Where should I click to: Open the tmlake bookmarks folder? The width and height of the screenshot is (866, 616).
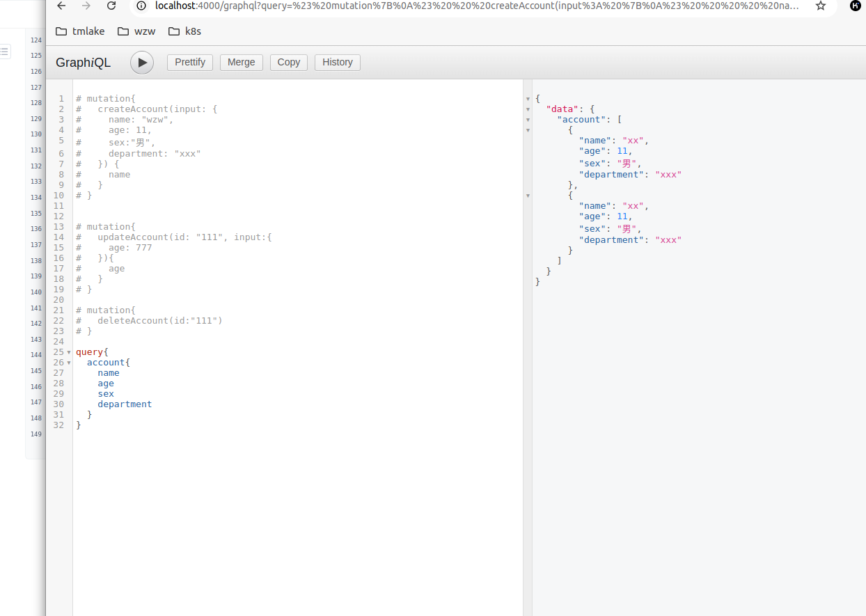tap(79, 31)
